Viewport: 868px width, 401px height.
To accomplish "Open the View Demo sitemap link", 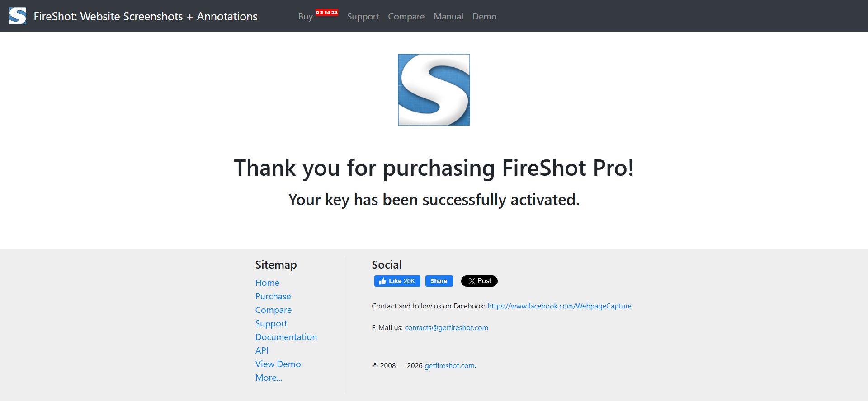I will click(278, 364).
